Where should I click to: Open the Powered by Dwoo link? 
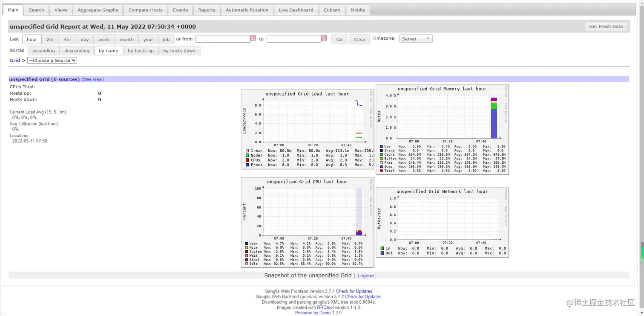(x=313, y=313)
